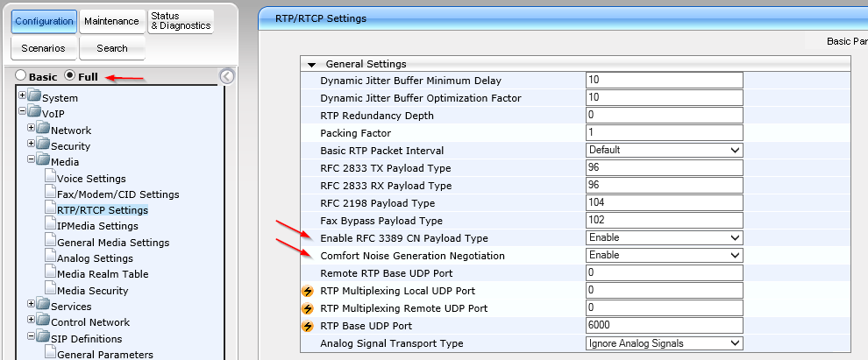Expand the Services tree node
The image size is (868, 360).
[32, 304]
